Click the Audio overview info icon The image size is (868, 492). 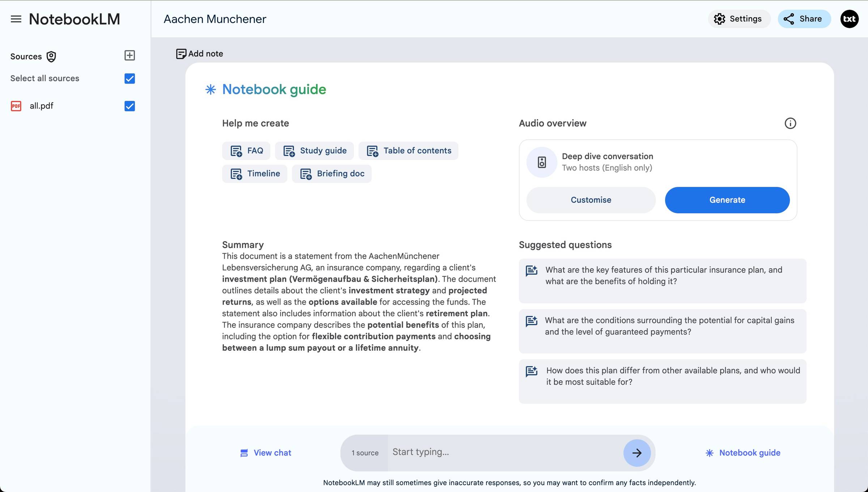[790, 123]
